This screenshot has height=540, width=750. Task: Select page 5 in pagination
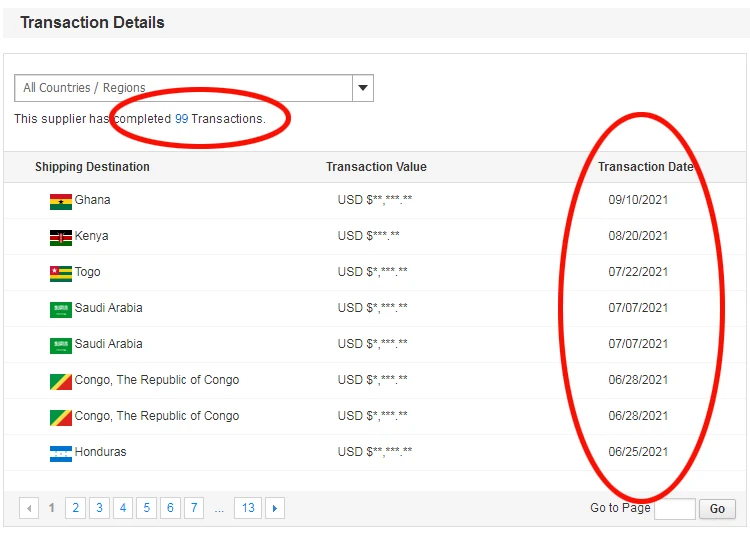[x=146, y=508]
